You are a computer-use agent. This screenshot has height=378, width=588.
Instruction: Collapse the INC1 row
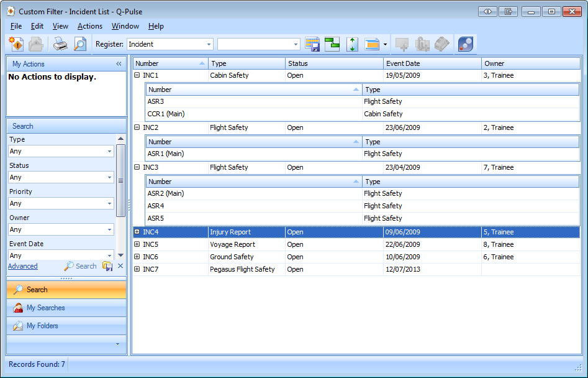click(x=137, y=75)
